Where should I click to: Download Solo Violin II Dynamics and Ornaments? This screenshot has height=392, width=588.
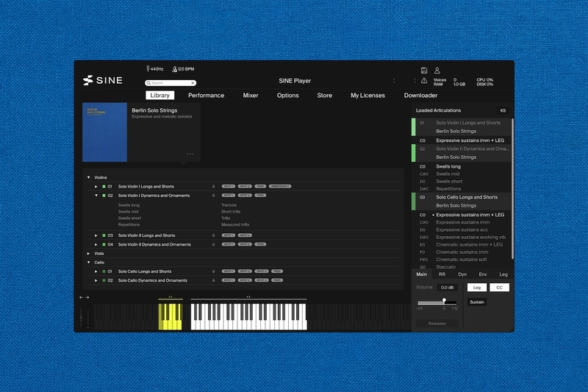pos(213,245)
